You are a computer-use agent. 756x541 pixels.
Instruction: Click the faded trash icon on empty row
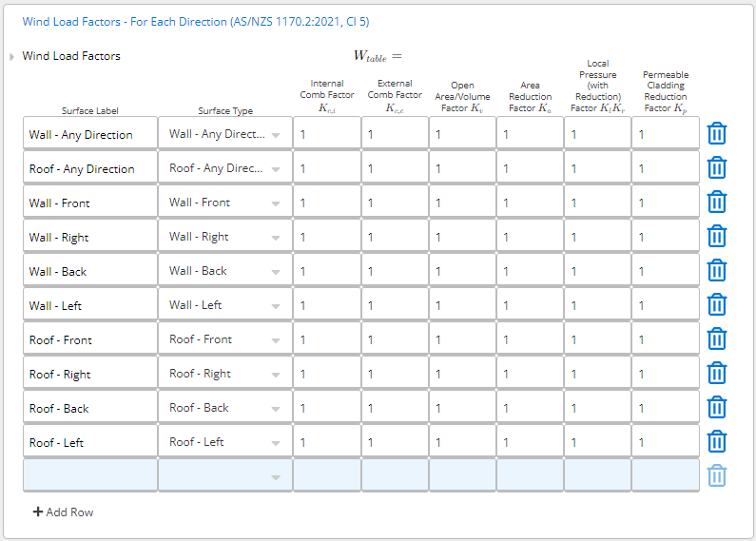716,476
